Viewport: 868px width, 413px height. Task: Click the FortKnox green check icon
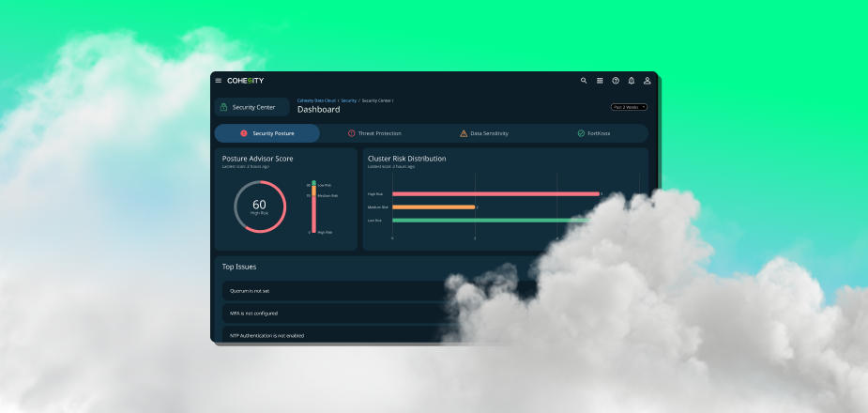[581, 133]
